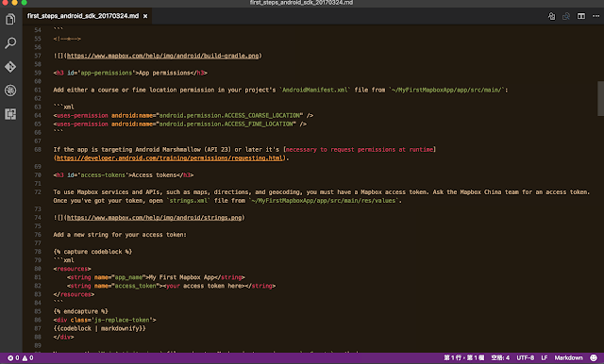Open developer.android.com permissions link
The height and width of the screenshot is (364, 604).
170,158
